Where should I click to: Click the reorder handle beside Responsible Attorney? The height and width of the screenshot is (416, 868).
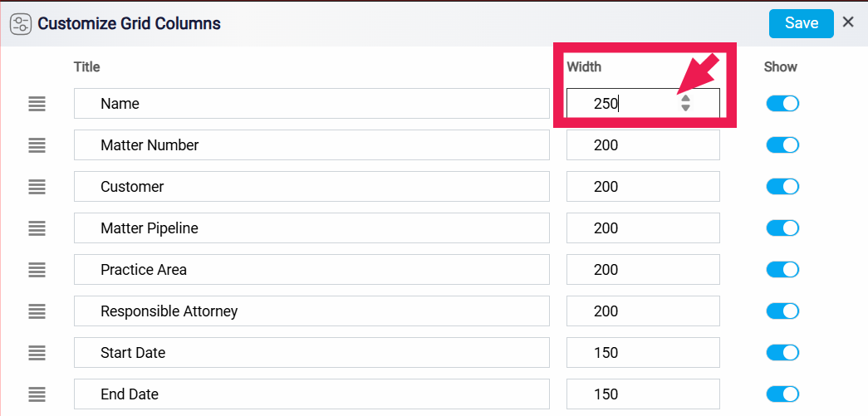[37, 311]
